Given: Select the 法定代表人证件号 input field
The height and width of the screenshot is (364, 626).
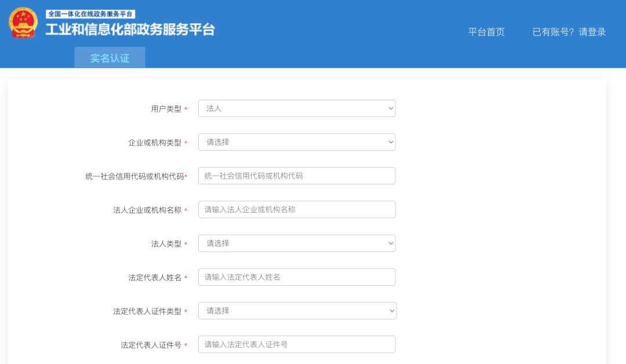Looking at the screenshot, I should (x=297, y=344).
